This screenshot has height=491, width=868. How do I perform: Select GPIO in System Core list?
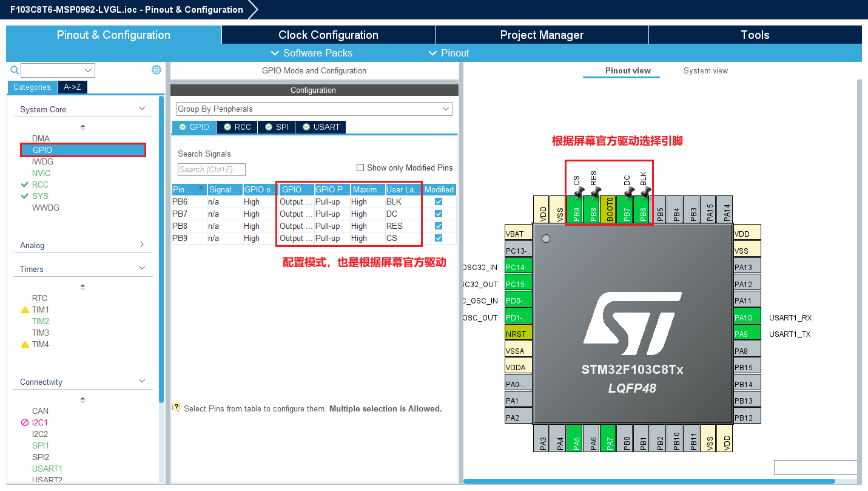coord(83,150)
